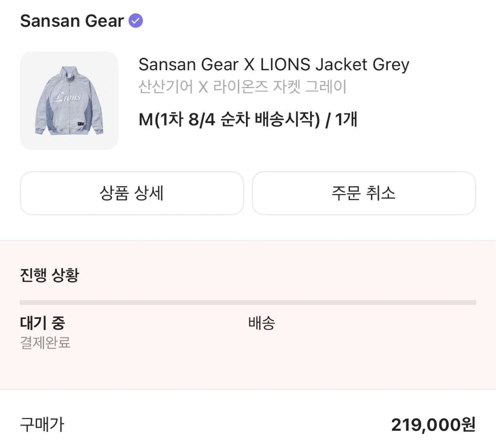Open 상품 상세 product details
Image resolution: width=496 pixels, height=448 pixels.
(132, 193)
